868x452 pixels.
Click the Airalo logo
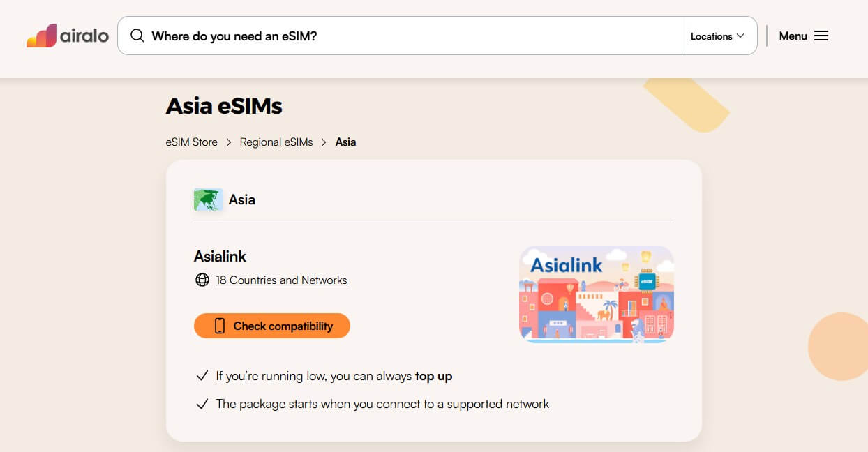click(68, 36)
